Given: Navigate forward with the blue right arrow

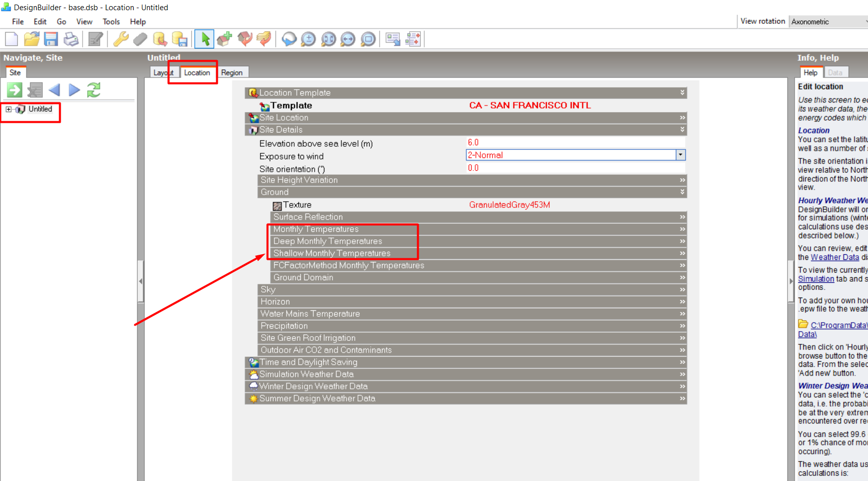Looking at the screenshot, I should click(74, 90).
